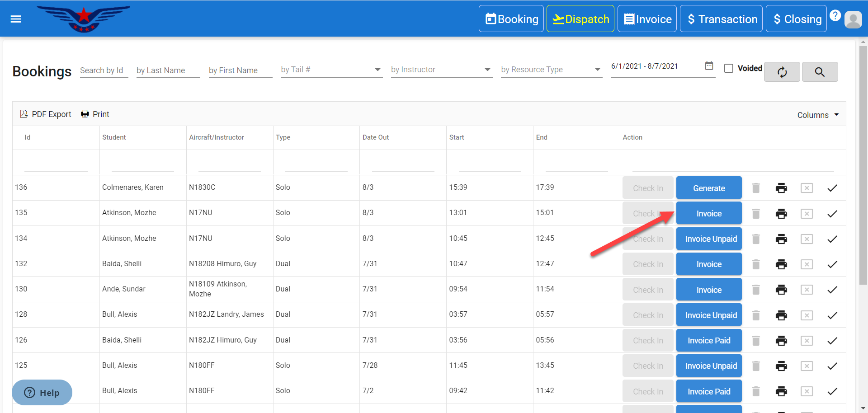Screen dimensions: 868x413
Task: Expand the by Resource Type dropdown
Action: point(551,70)
